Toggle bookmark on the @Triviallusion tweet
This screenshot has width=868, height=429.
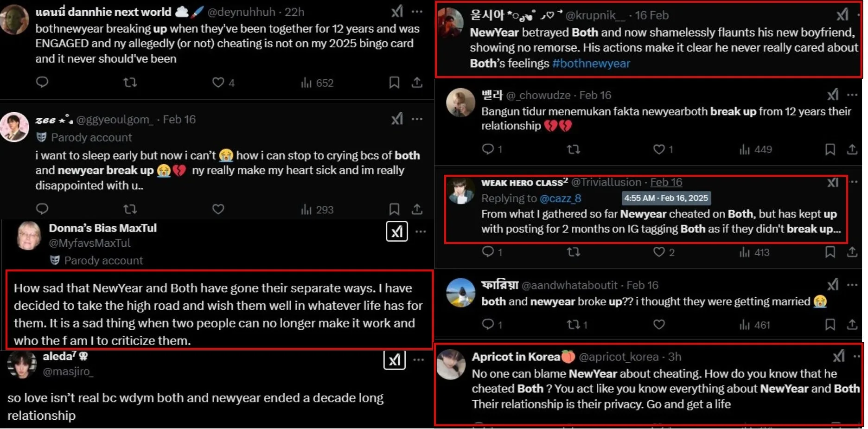pos(830,252)
